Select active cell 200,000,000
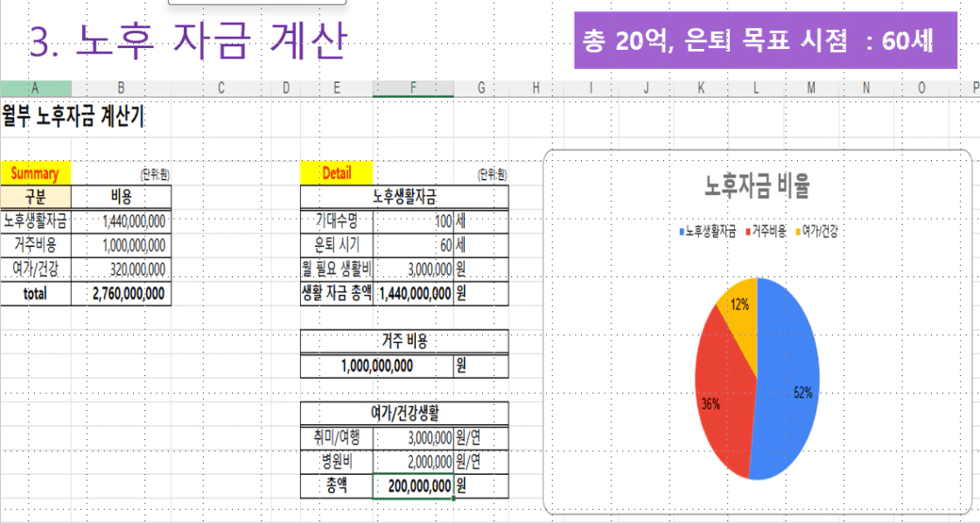The width and height of the screenshot is (980, 523). click(413, 486)
